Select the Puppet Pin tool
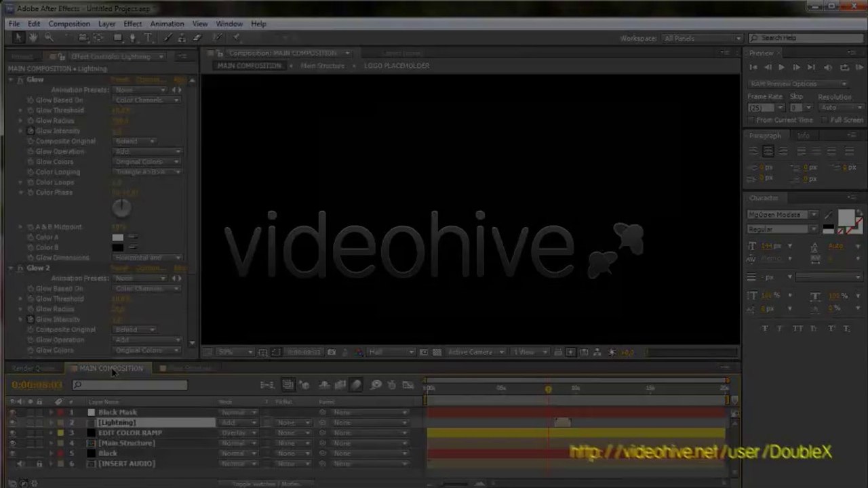The image size is (868, 488). (237, 38)
